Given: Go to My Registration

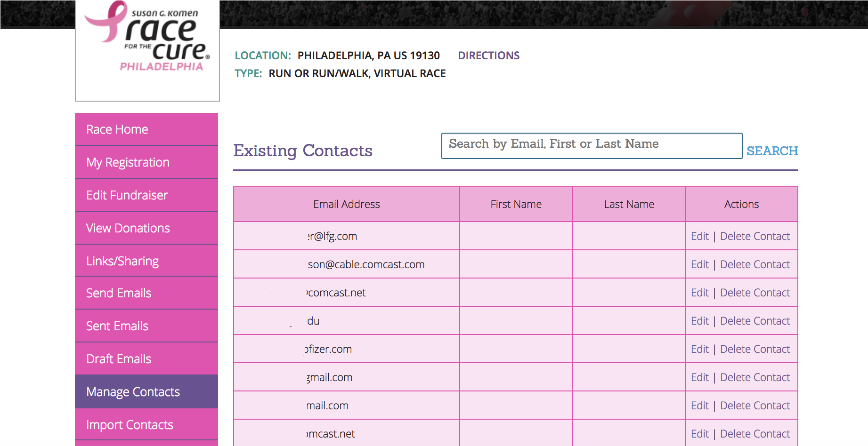Looking at the screenshot, I should coord(128,162).
